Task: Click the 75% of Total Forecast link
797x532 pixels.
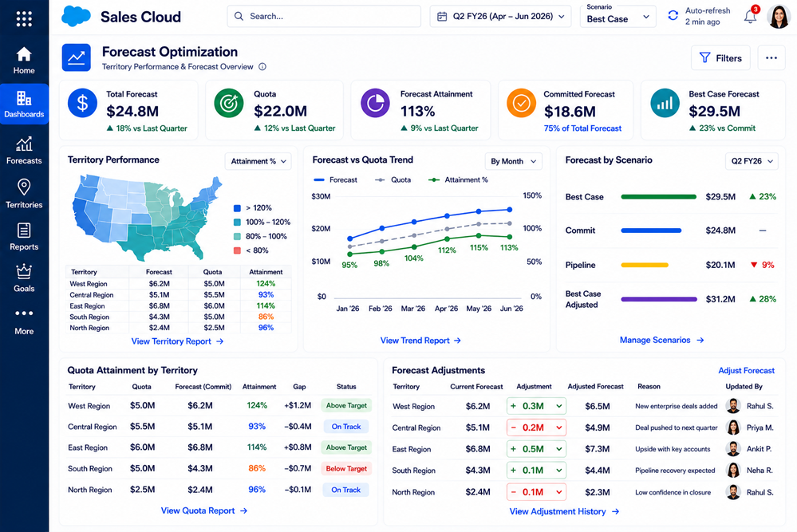Action: pyautogui.click(x=582, y=128)
